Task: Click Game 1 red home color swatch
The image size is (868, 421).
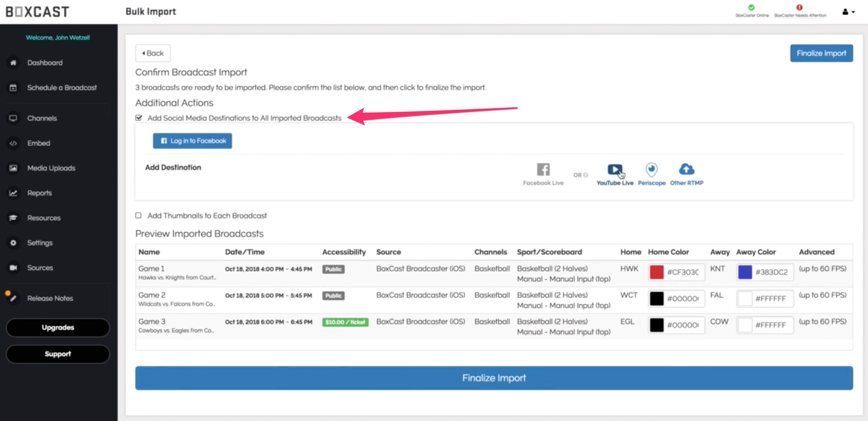Action: pos(656,272)
